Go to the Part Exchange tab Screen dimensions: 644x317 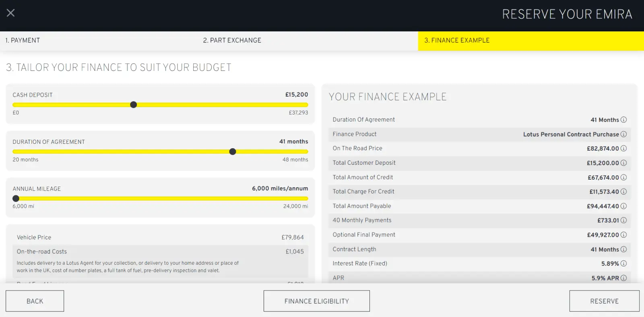pyautogui.click(x=232, y=40)
